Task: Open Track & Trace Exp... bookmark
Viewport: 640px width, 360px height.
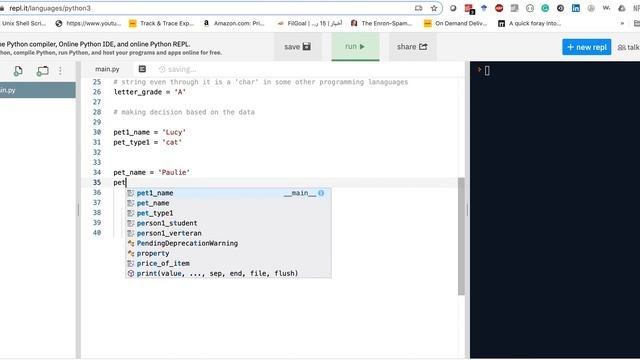Action: click(162, 24)
